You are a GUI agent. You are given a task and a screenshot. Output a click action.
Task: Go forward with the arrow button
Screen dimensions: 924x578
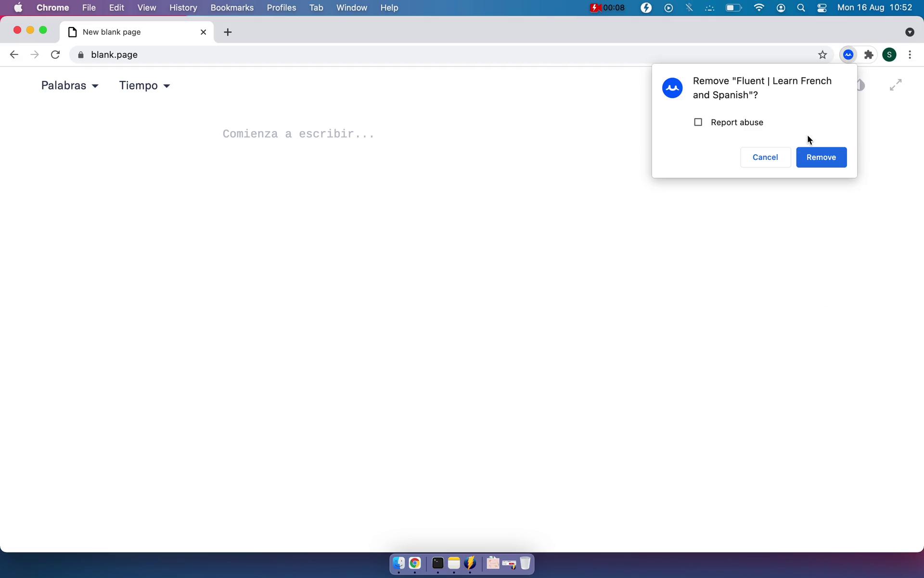click(x=35, y=55)
